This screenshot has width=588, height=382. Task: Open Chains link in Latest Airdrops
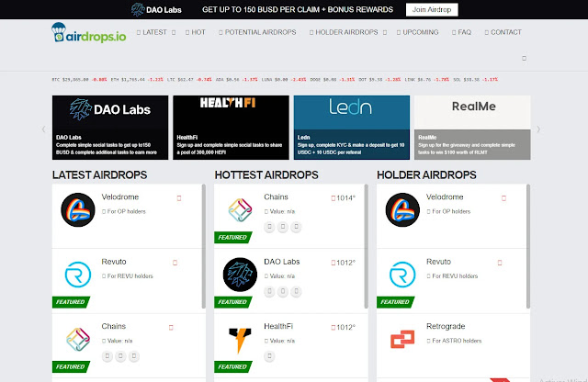(113, 326)
